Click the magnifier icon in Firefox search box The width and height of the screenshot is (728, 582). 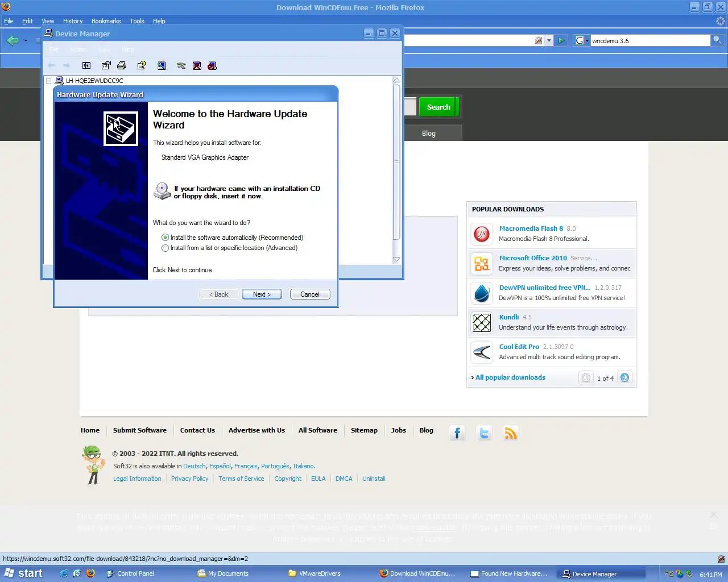tap(717, 40)
